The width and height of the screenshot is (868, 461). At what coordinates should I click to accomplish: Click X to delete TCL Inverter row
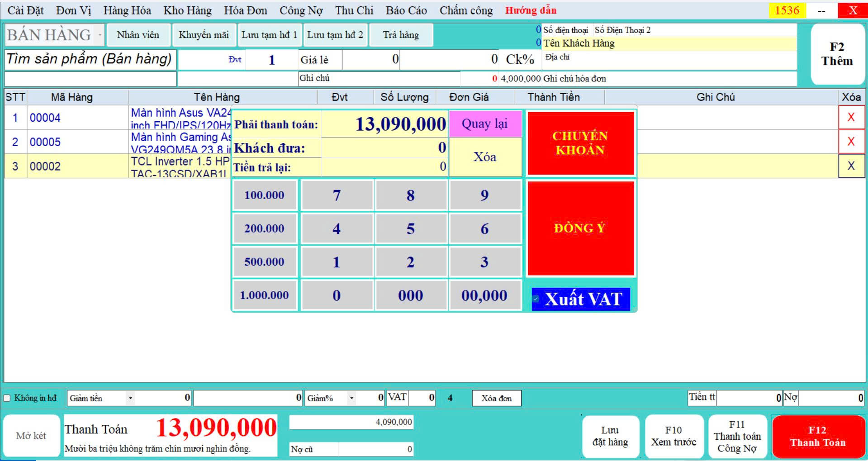(x=851, y=166)
